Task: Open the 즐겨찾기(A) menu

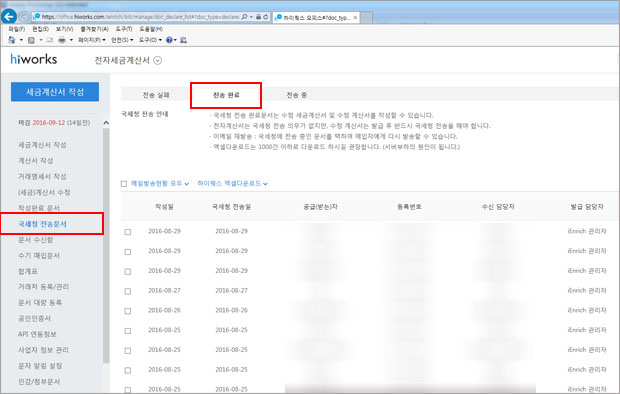Action: [x=95, y=29]
